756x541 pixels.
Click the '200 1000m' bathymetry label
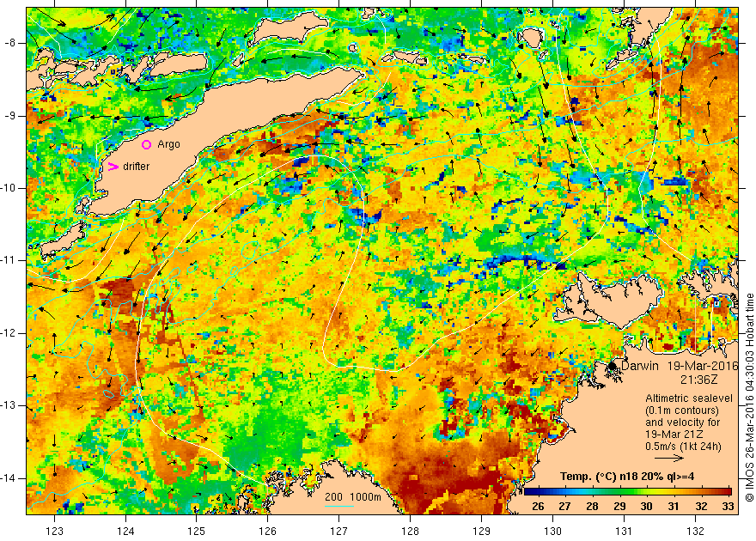coord(353,497)
